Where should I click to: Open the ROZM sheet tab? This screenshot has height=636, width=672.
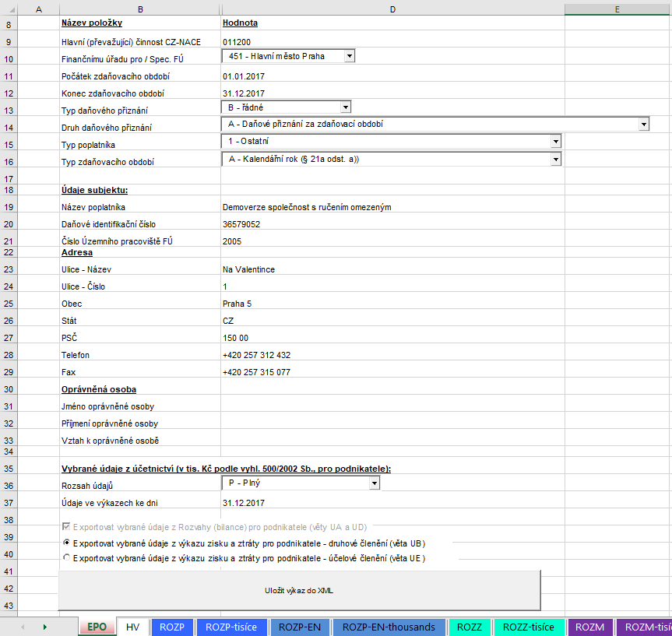(x=590, y=627)
